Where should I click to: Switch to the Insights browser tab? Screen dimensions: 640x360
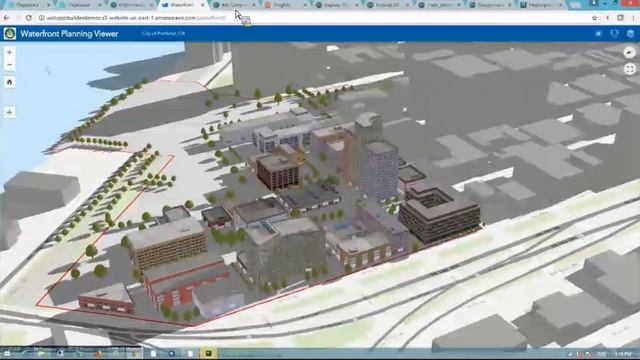[286, 5]
